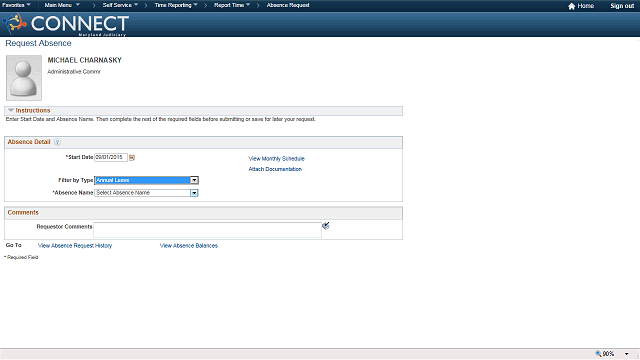The height and width of the screenshot is (360, 640).
Task: Open the Absence Name dropdown
Action: click(146, 193)
